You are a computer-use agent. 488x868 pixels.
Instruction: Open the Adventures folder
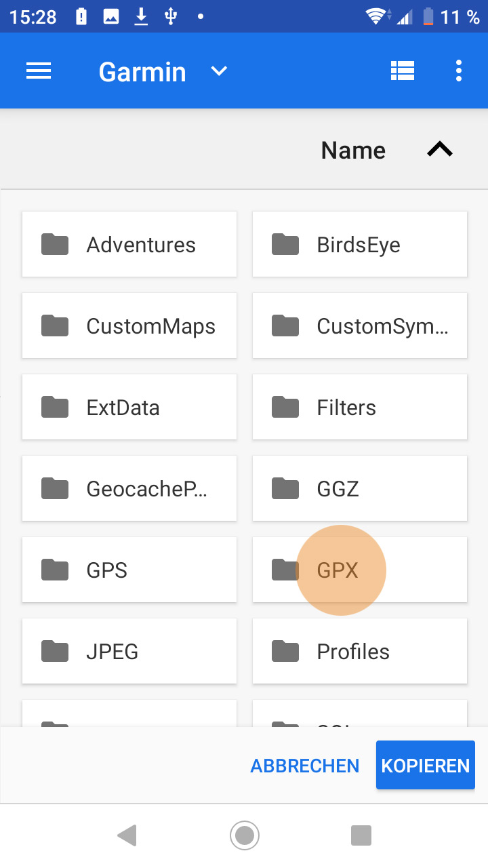[129, 245]
